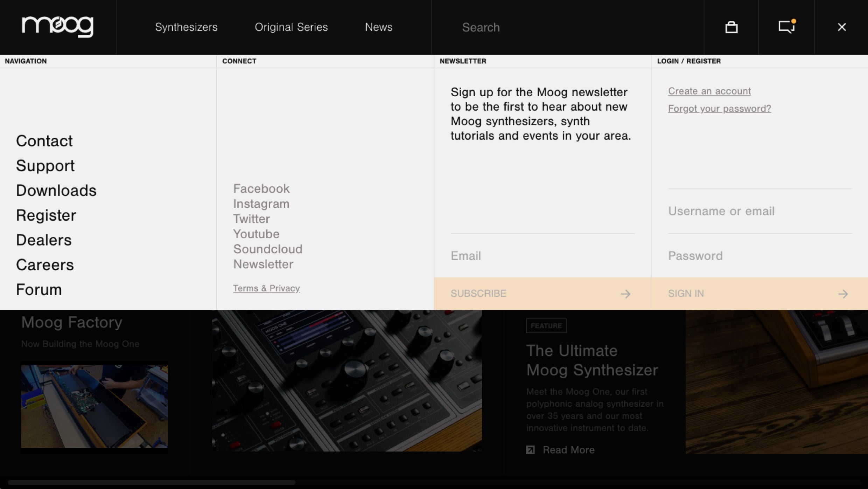The width and height of the screenshot is (868, 489).
Task: Open the Moog Factory video thumbnail
Action: (x=94, y=406)
